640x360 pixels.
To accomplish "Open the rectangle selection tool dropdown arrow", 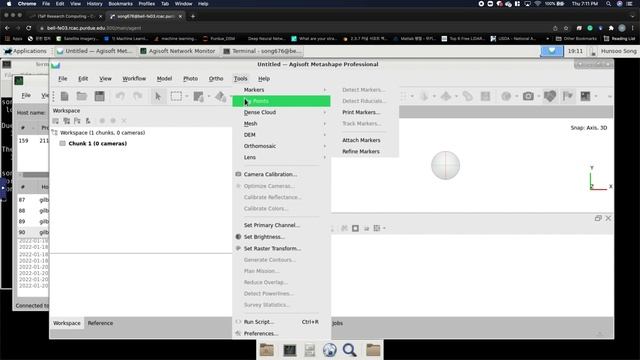I will pos(187,97).
